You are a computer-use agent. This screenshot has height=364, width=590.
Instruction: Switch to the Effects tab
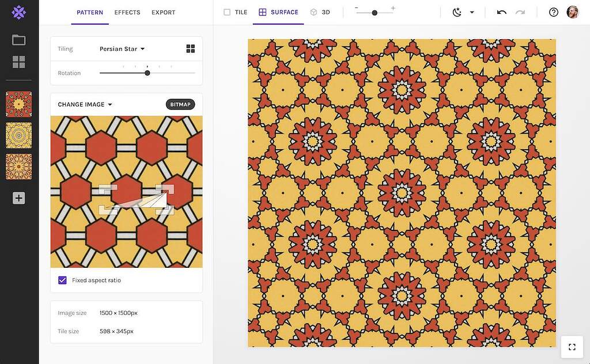127,12
